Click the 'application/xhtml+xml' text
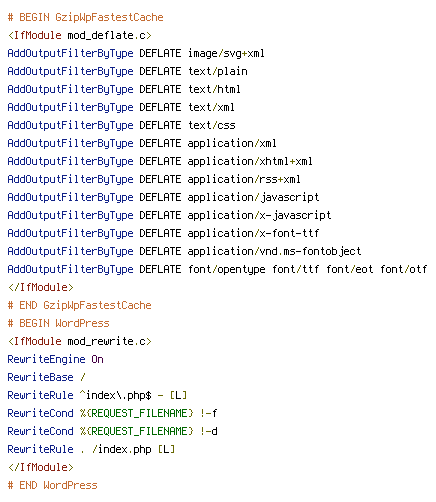This screenshot has width=436, height=502. tap(250, 161)
